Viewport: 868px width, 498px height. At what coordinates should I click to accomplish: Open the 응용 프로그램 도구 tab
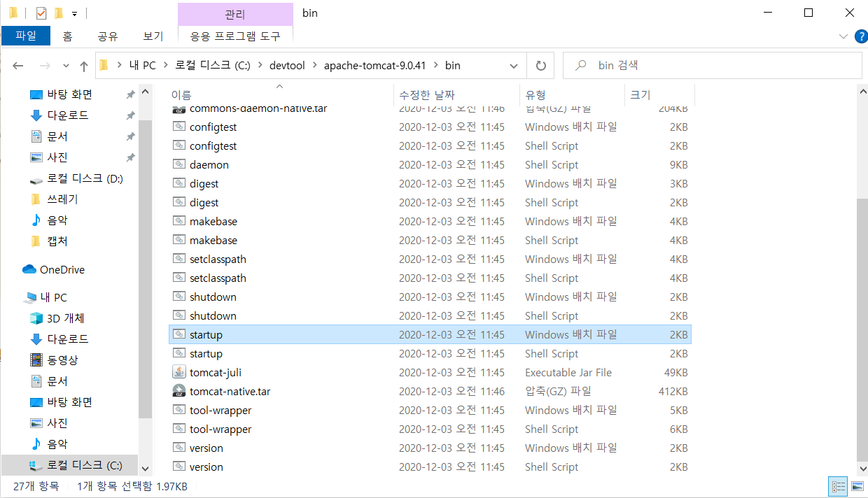pos(235,36)
